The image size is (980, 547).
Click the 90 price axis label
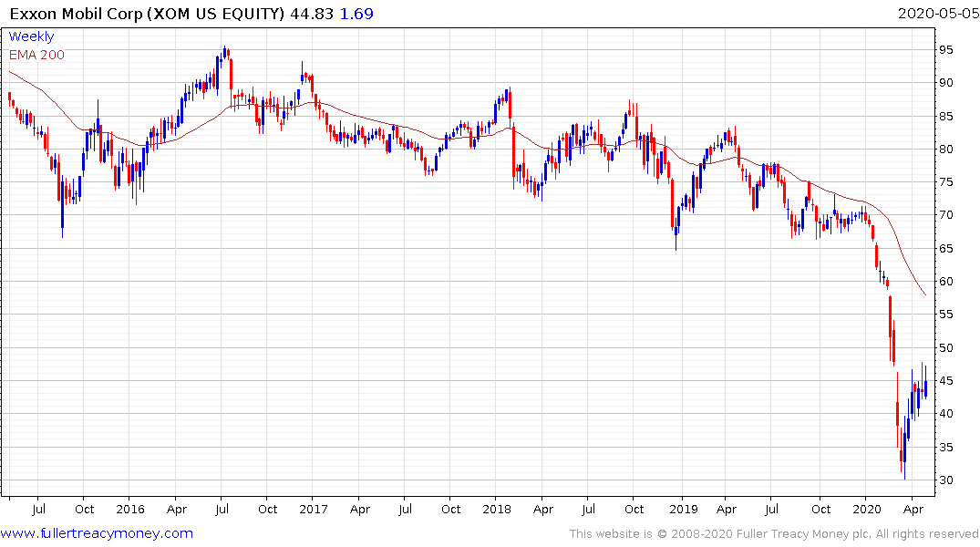[945, 83]
